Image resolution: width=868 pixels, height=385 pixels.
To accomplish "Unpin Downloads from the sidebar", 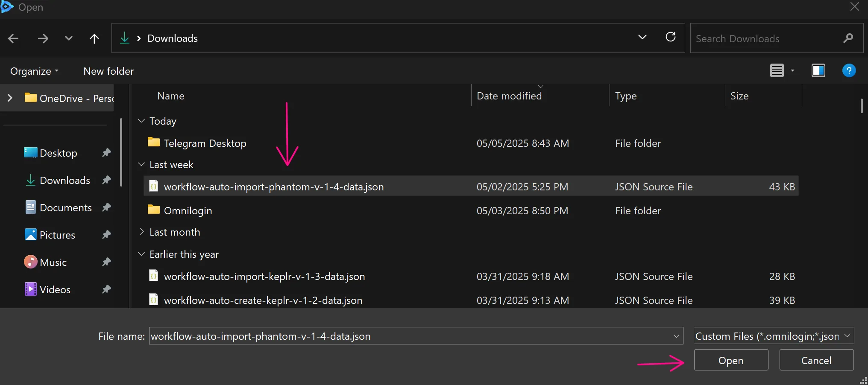I will click(x=106, y=180).
